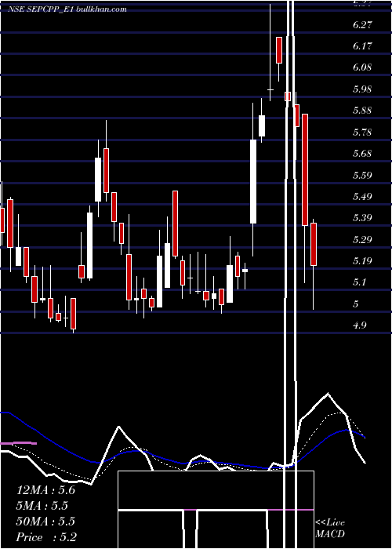Click the 12MA : 5.6 label

tap(45, 490)
